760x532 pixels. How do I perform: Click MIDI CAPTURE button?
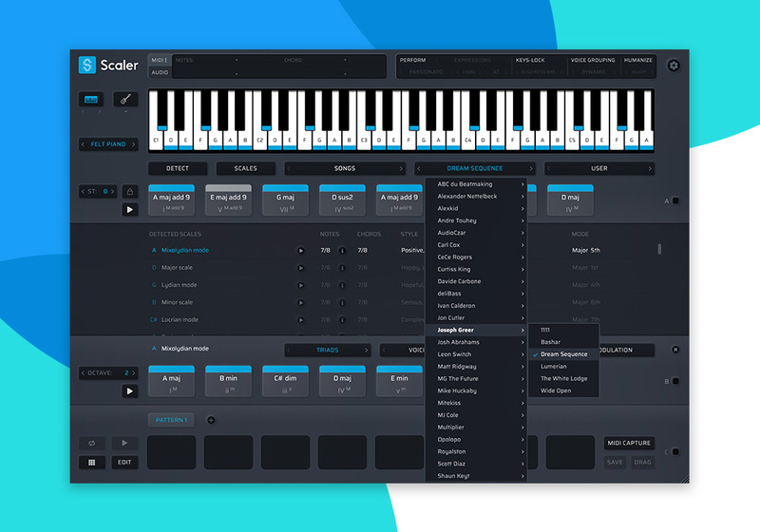[x=629, y=443]
